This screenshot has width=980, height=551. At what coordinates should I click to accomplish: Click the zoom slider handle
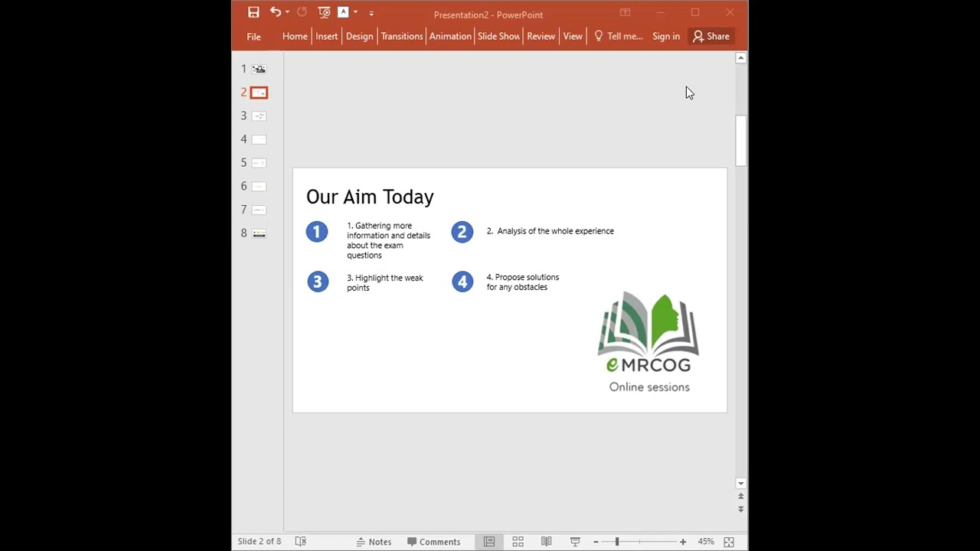(x=616, y=542)
